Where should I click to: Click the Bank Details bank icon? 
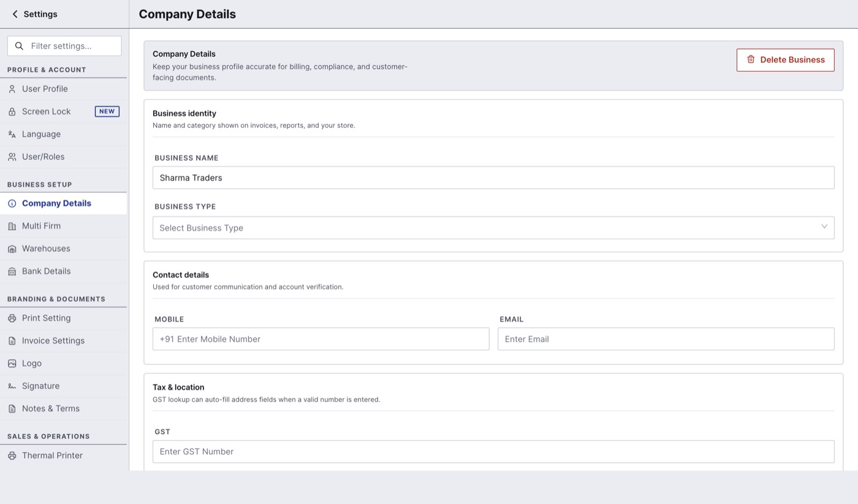12,271
